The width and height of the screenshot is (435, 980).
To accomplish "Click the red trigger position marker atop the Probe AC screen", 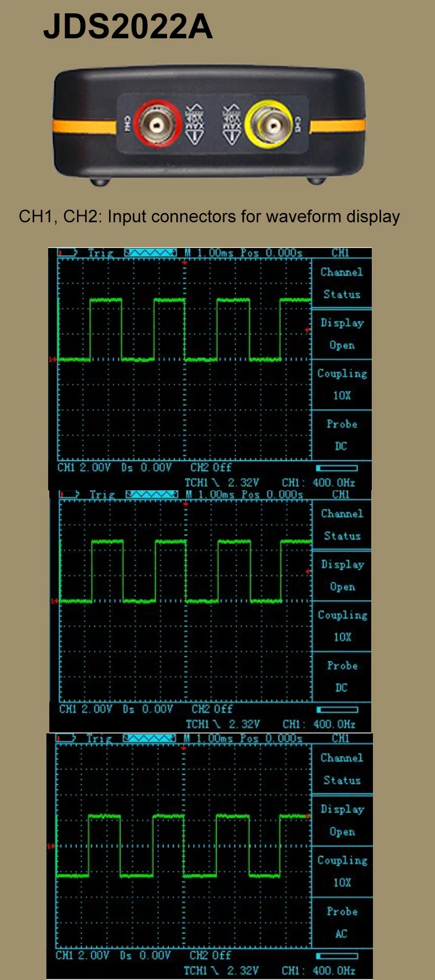I will tap(183, 748).
